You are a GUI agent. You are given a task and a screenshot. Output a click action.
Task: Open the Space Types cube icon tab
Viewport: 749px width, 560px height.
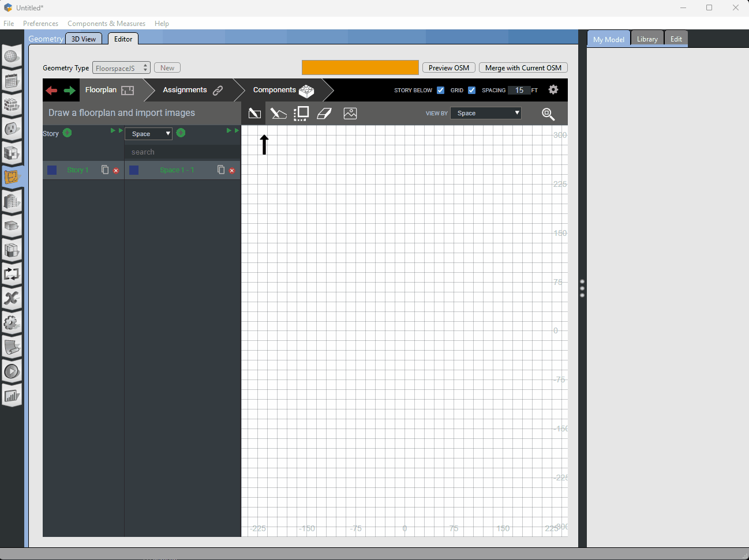click(12, 153)
